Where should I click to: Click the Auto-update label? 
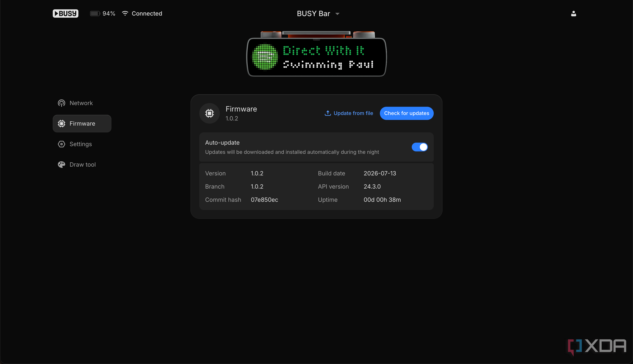click(222, 142)
